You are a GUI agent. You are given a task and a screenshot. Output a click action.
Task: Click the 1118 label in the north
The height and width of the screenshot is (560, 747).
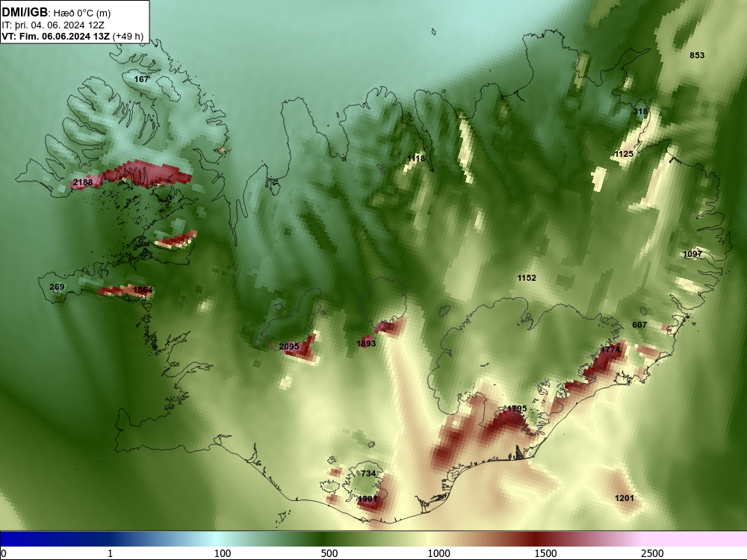[x=416, y=158]
